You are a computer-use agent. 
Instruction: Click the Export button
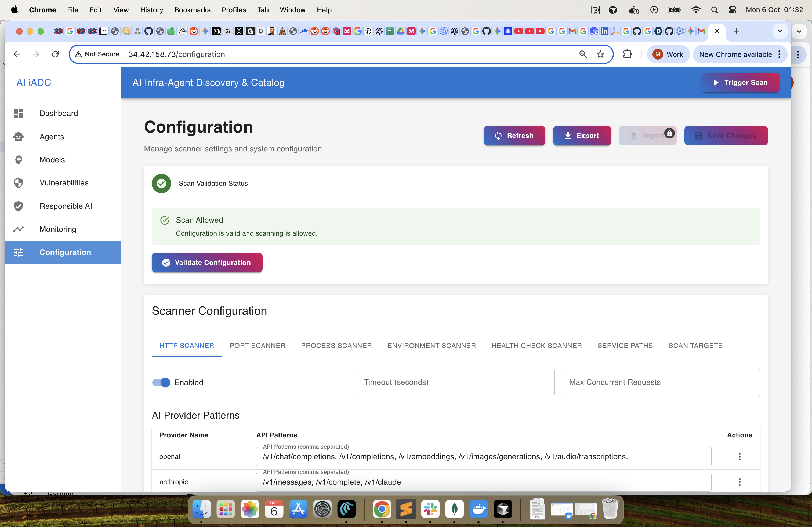click(582, 136)
